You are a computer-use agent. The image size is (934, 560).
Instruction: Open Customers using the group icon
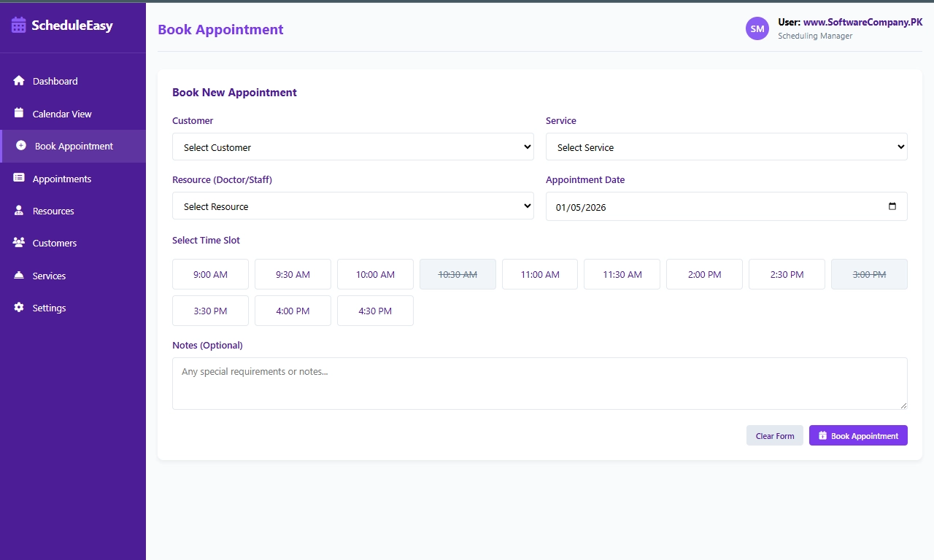[x=19, y=243]
